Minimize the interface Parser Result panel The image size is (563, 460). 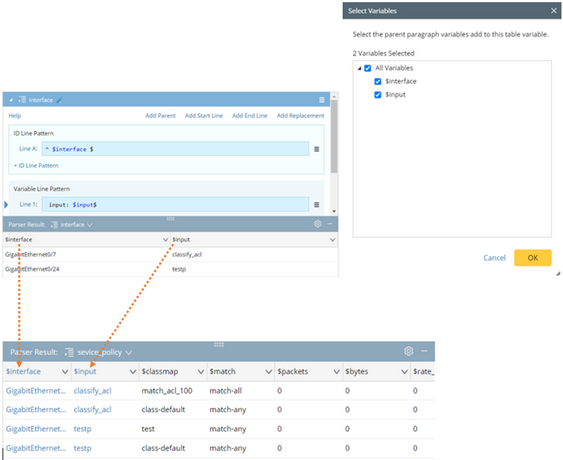(x=330, y=224)
